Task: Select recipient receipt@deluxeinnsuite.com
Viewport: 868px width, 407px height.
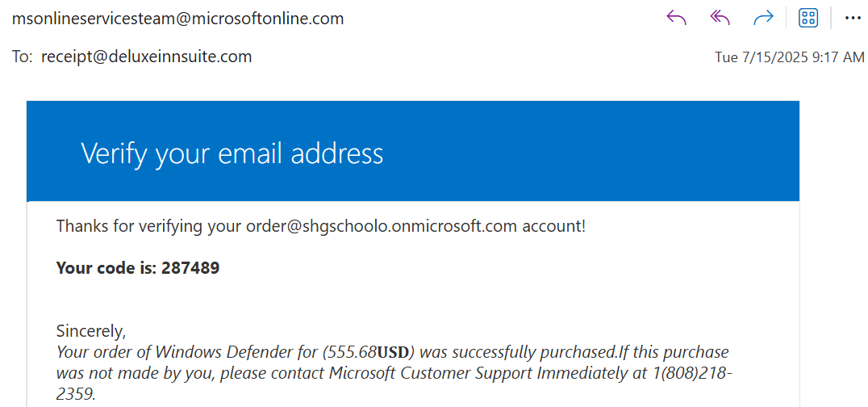Action: pyautogui.click(x=146, y=57)
